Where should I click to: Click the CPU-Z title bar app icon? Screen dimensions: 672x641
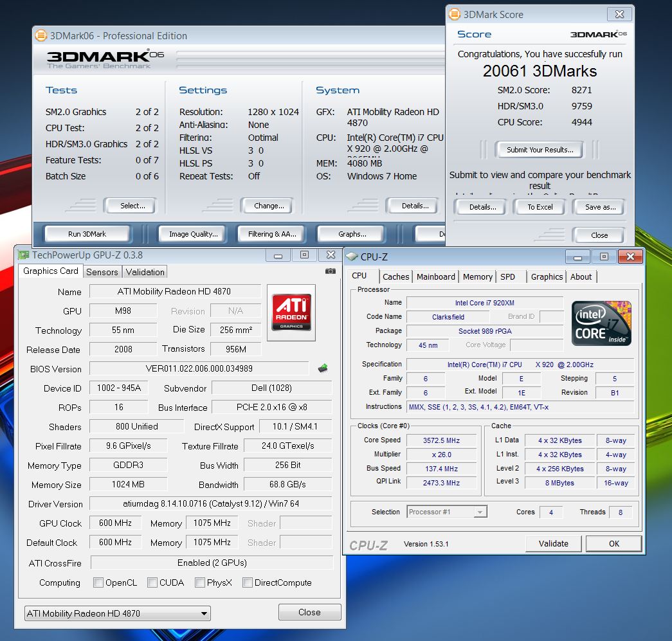click(x=351, y=257)
